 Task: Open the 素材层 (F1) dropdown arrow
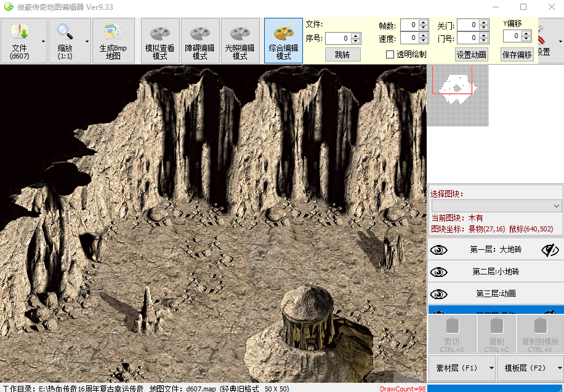(491, 368)
